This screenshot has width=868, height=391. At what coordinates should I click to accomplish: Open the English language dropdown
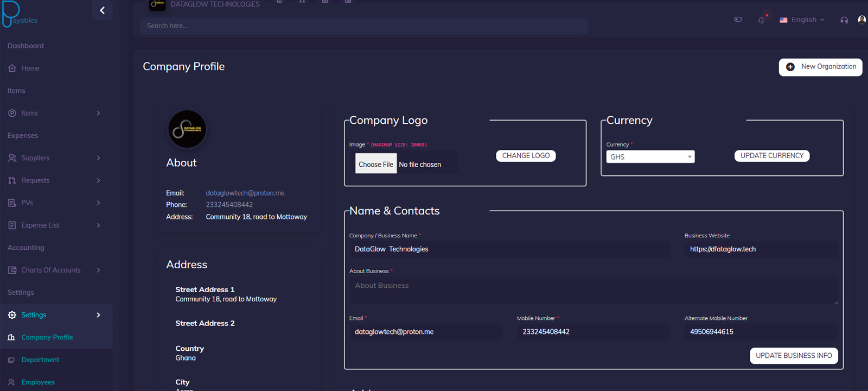click(802, 20)
